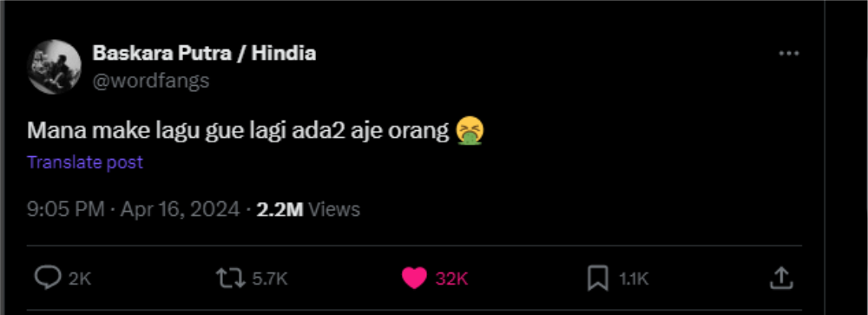Click the 9:05 PM timestamp
This screenshot has height=315, width=868.
pos(65,209)
